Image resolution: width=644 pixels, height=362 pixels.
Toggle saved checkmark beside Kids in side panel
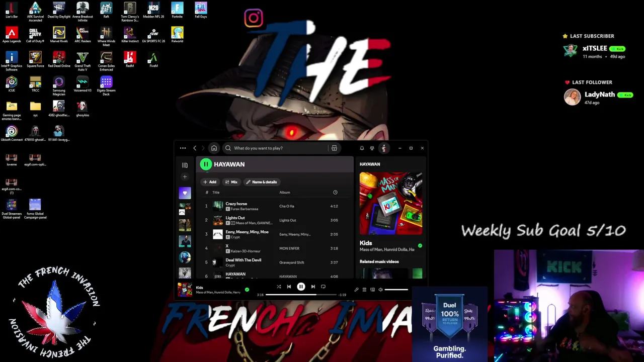point(420,246)
